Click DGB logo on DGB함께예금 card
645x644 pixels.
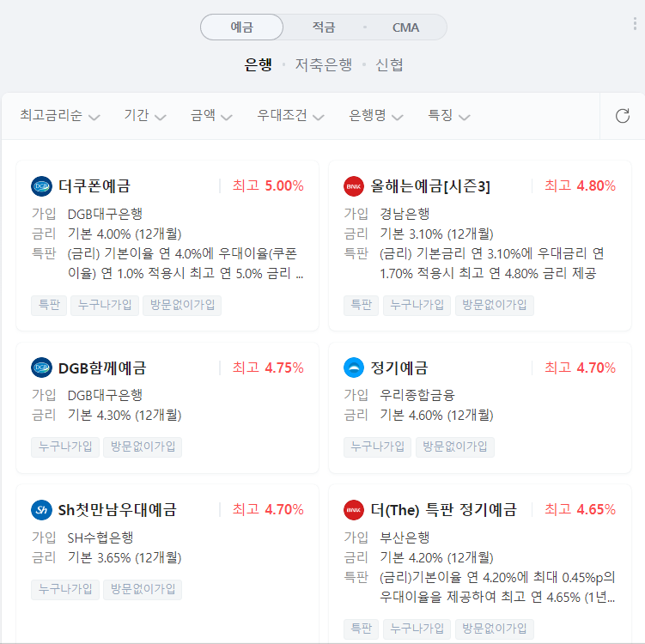41,368
